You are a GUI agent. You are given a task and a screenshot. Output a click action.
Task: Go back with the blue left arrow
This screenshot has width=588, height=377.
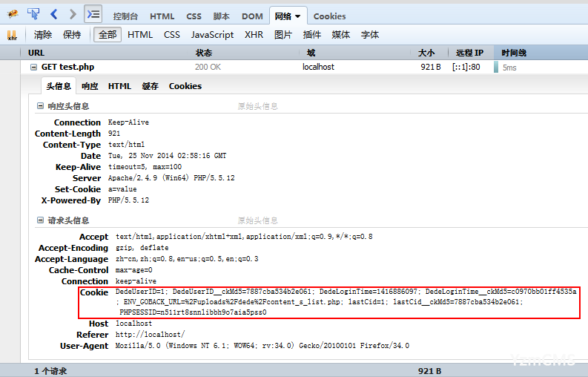[54, 14]
